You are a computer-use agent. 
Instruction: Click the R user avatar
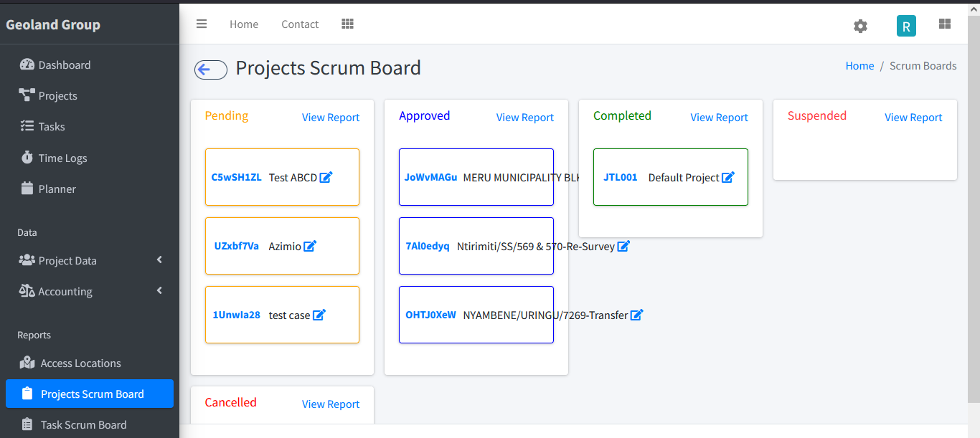pyautogui.click(x=906, y=26)
